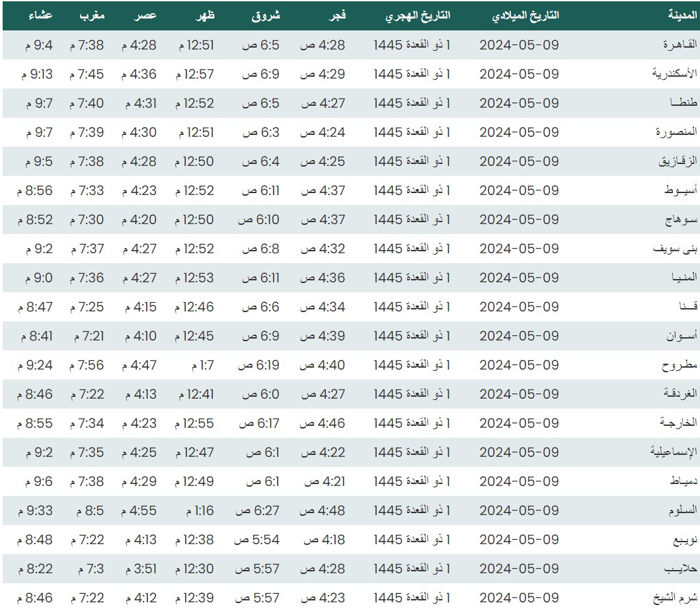Click the فجر column header

click(x=337, y=15)
